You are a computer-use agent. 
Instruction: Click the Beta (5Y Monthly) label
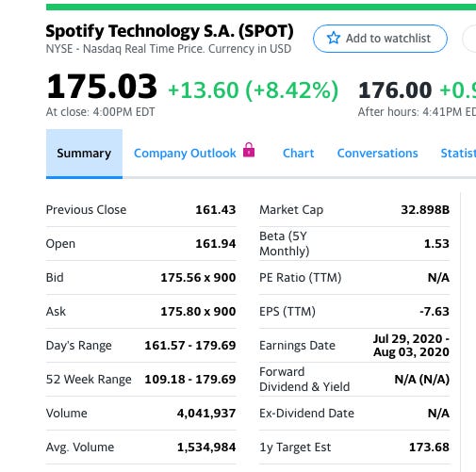(x=285, y=244)
